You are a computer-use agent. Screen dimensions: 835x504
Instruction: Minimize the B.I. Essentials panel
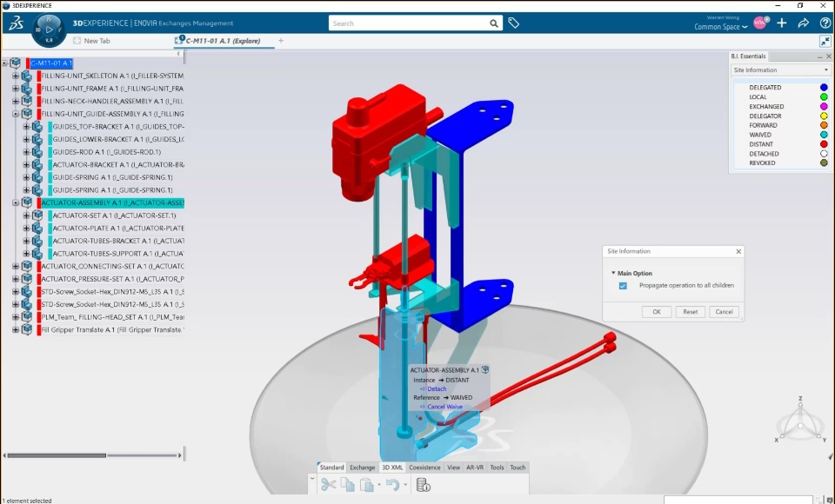click(x=819, y=56)
